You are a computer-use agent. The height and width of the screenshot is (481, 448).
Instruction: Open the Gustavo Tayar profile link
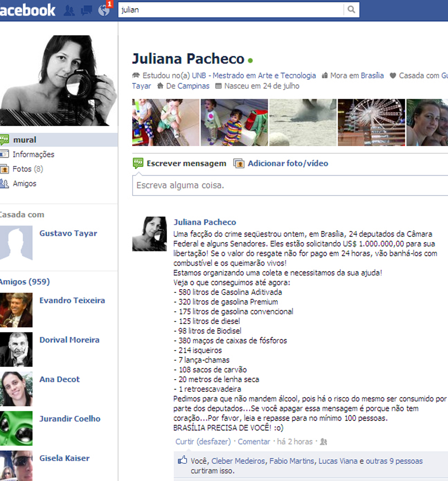pos(68,233)
